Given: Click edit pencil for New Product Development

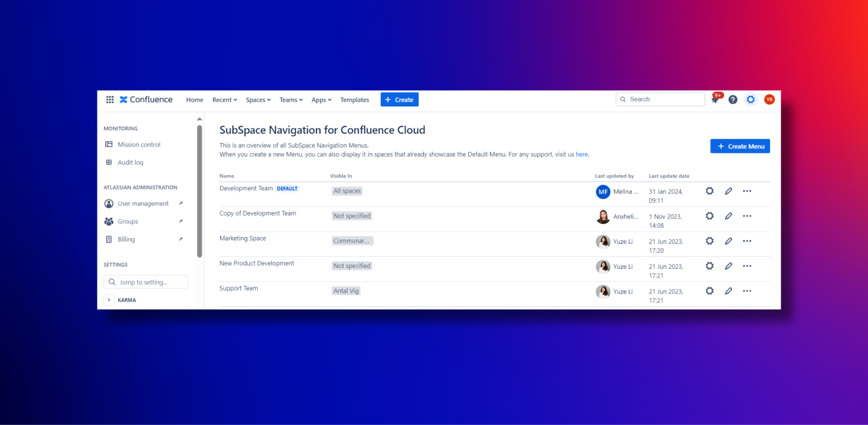Looking at the screenshot, I should 728,266.
